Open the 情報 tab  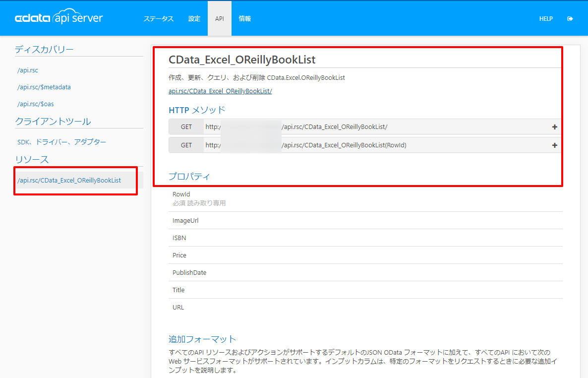(x=245, y=19)
